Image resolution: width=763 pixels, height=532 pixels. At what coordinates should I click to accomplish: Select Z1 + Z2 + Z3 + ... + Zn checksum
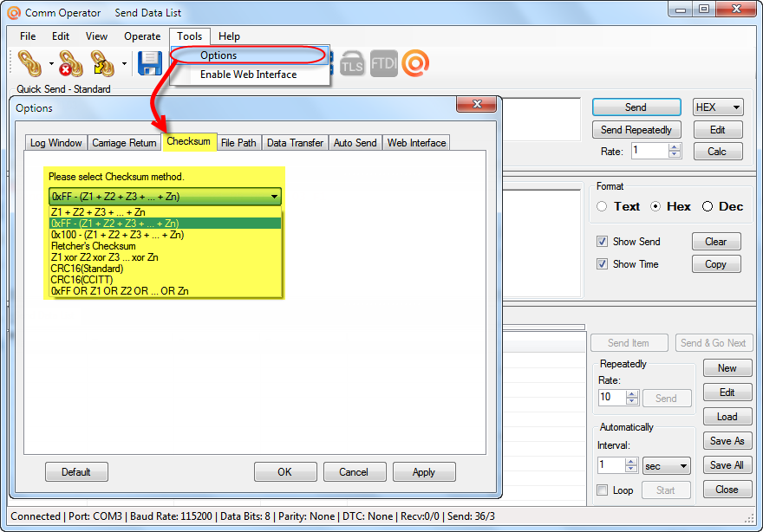166,212
